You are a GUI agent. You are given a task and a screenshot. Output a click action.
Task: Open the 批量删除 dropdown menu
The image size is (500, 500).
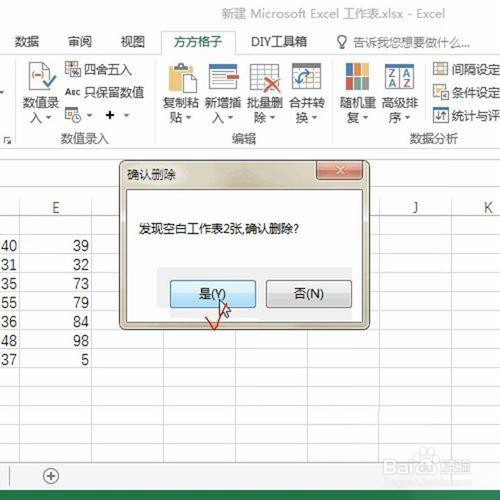tap(272, 117)
